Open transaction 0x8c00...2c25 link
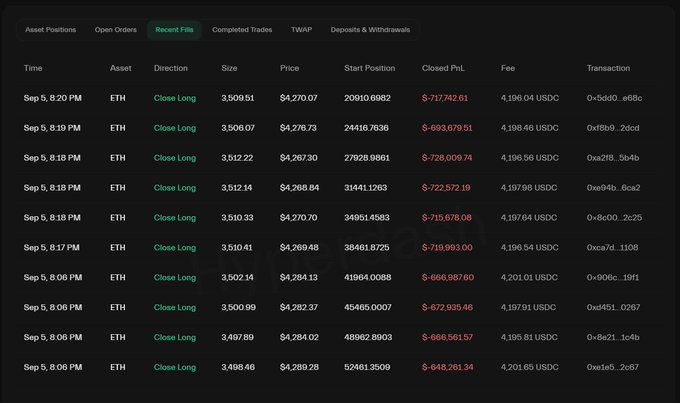Screen dimensions: 680x403 click(614, 218)
